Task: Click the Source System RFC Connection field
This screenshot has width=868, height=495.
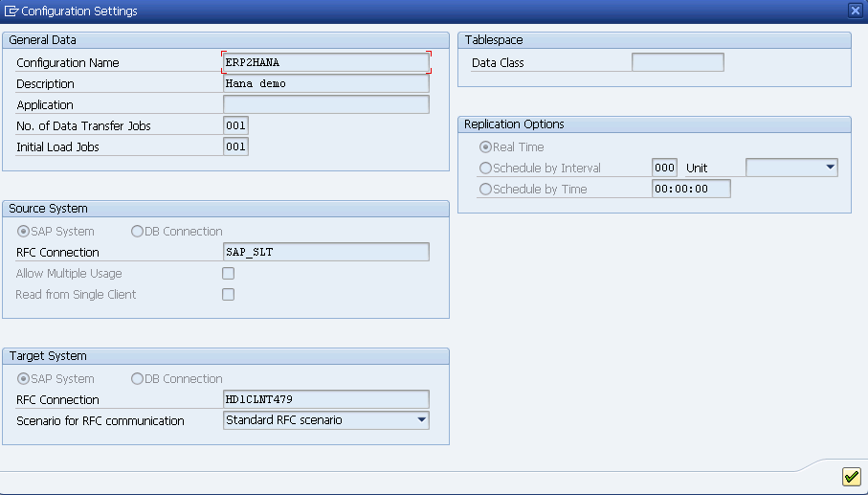Action: pos(325,253)
